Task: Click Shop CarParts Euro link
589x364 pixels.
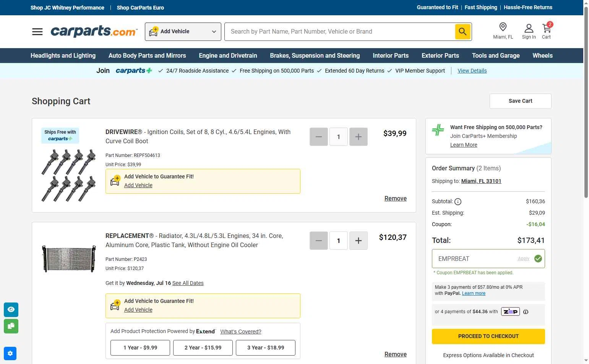Action: coord(140,8)
